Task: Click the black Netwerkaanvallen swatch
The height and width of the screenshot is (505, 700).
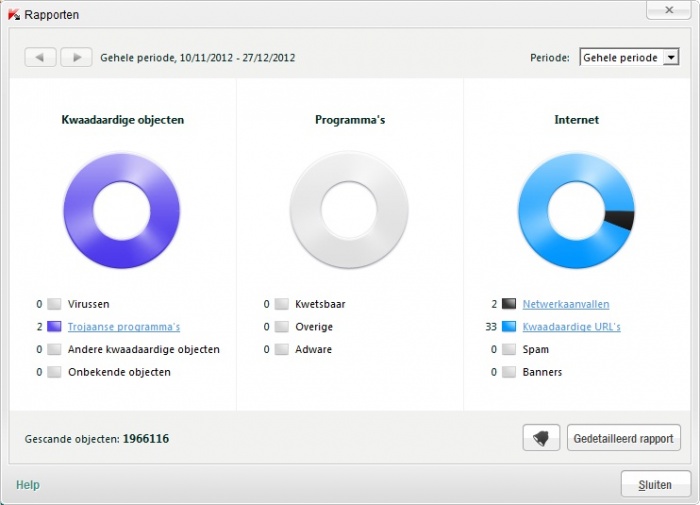Action: pos(509,304)
